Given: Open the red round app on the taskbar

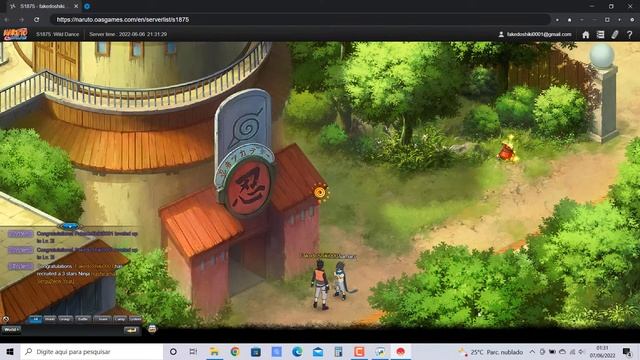Looking at the screenshot, I should pos(400,351).
